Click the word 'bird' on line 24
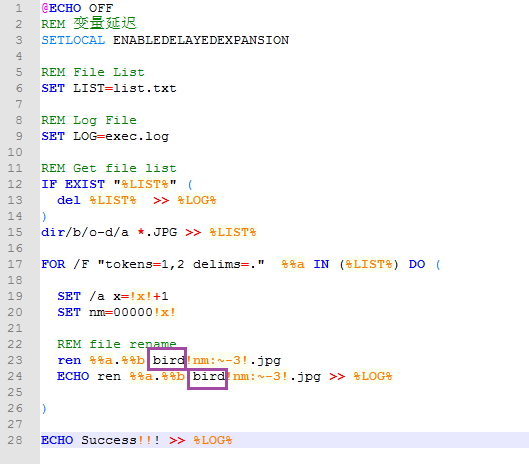529x464 pixels. (208, 376)
